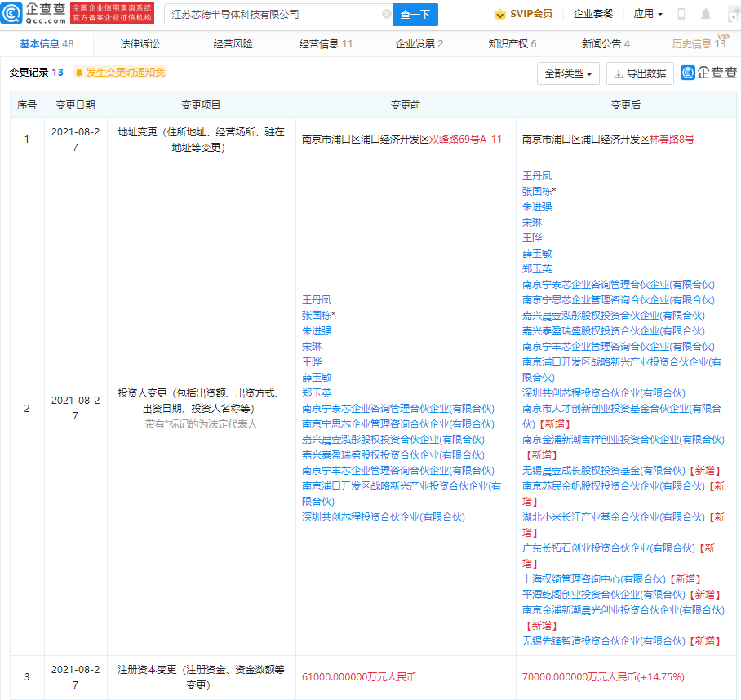This screenshot has height=700, width=741.
Task: Clear the search field with the X icon
Action: pyautogui.click(x=386, y=14)
